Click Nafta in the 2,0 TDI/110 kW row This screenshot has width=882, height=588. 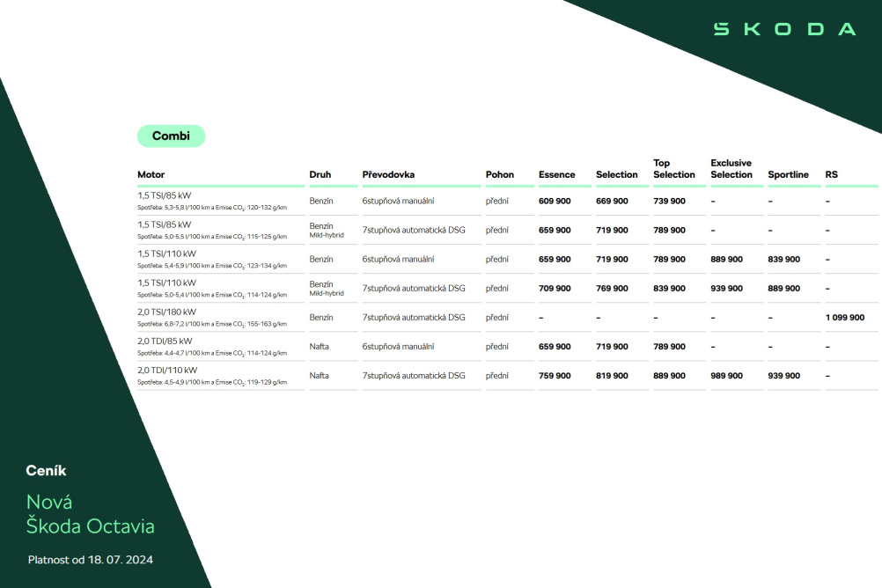click(319, 375)
